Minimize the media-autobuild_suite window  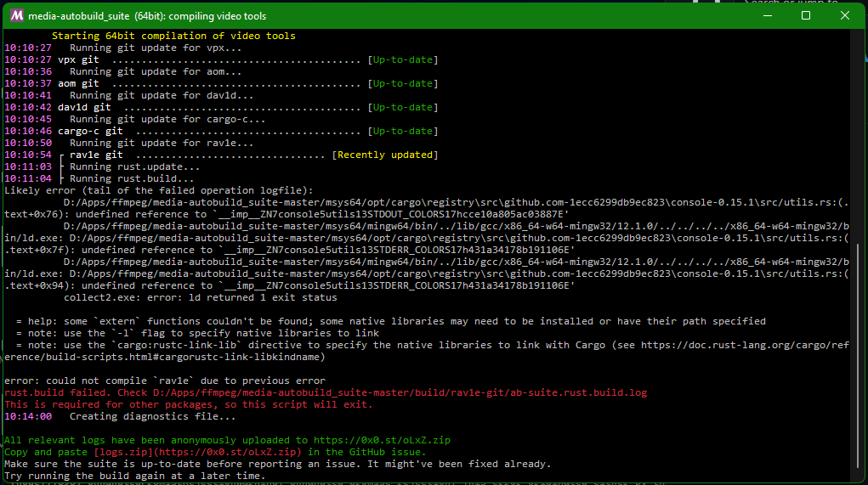click(x=767, y=15)
